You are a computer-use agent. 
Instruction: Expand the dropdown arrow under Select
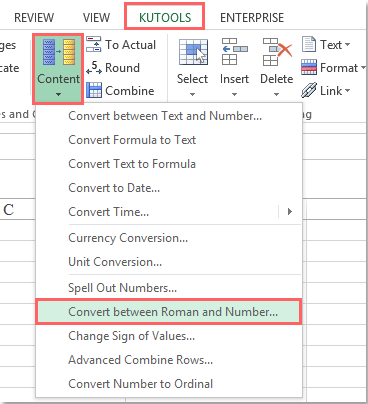pos(192,94)
